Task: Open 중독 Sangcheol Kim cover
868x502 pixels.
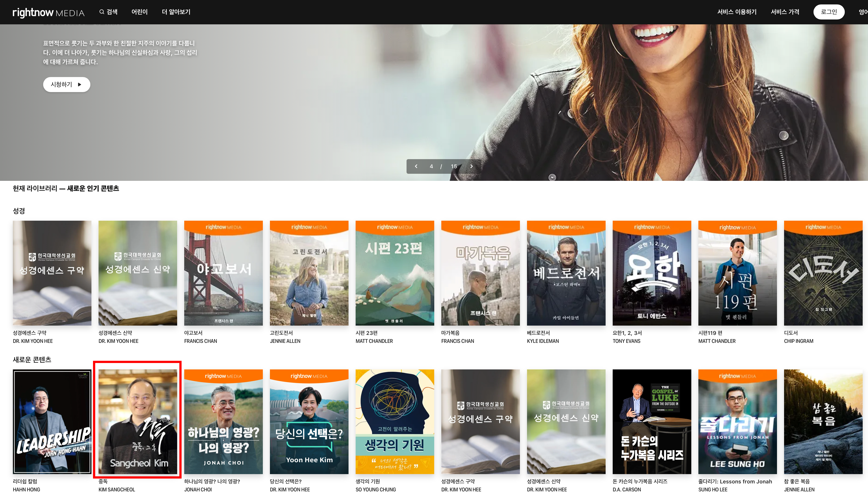Action: pyautogui.click(x=138, y=422)
